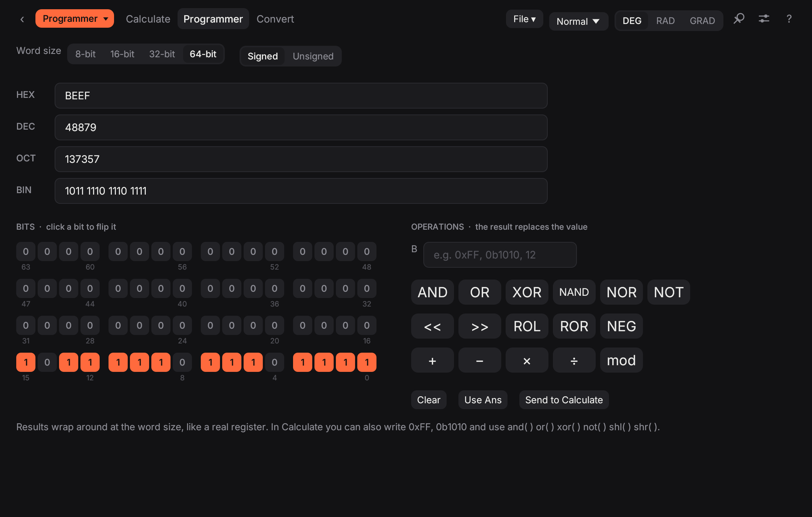Flip bit 4
812x517 pixels.
click(x=275, y=363)
